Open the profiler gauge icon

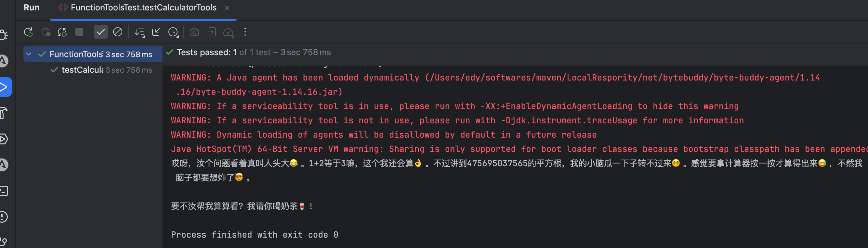click(229, 32)
